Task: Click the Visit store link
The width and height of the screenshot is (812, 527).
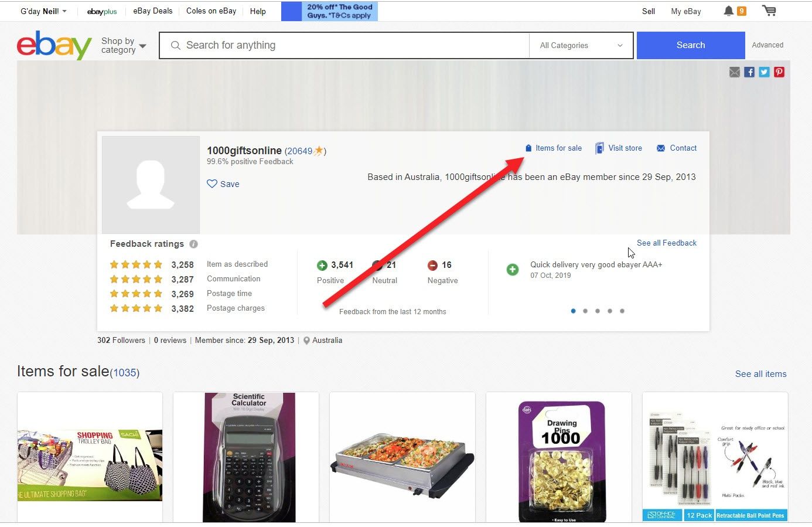Action: coord(625,148)
